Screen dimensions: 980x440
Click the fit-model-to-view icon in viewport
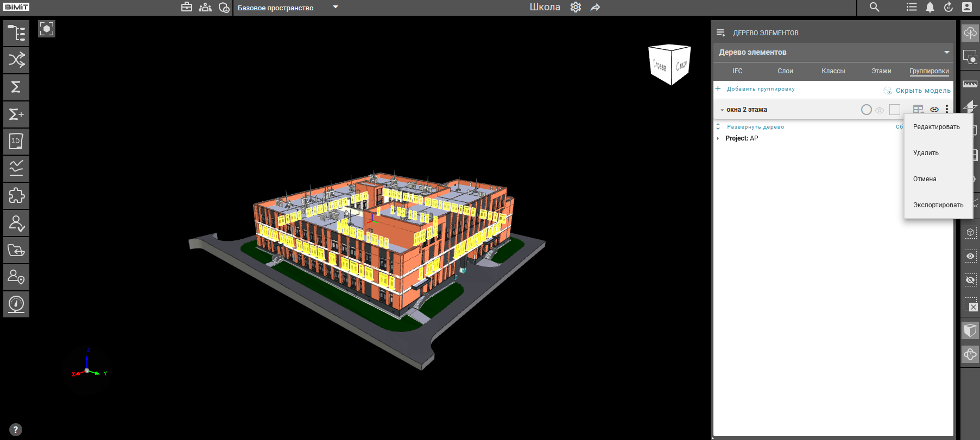coord(47,29)
